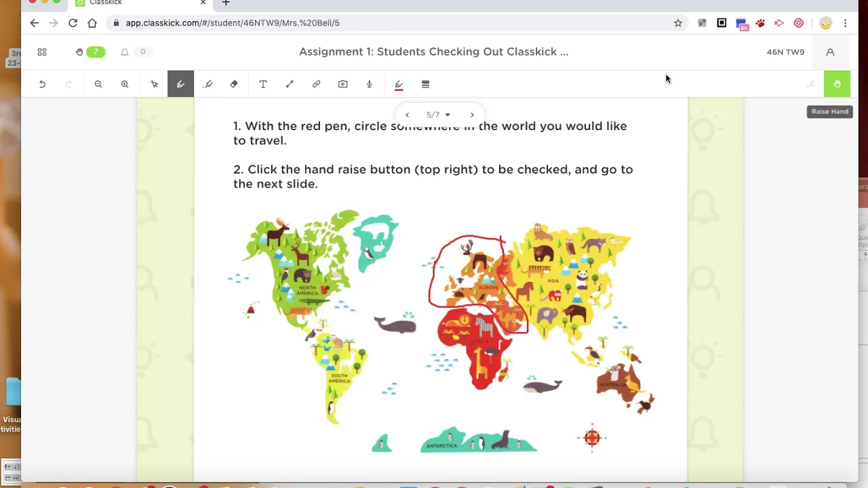Add an image with the camera tool
This screenshot has width=868, height=488.
point(342,84)
